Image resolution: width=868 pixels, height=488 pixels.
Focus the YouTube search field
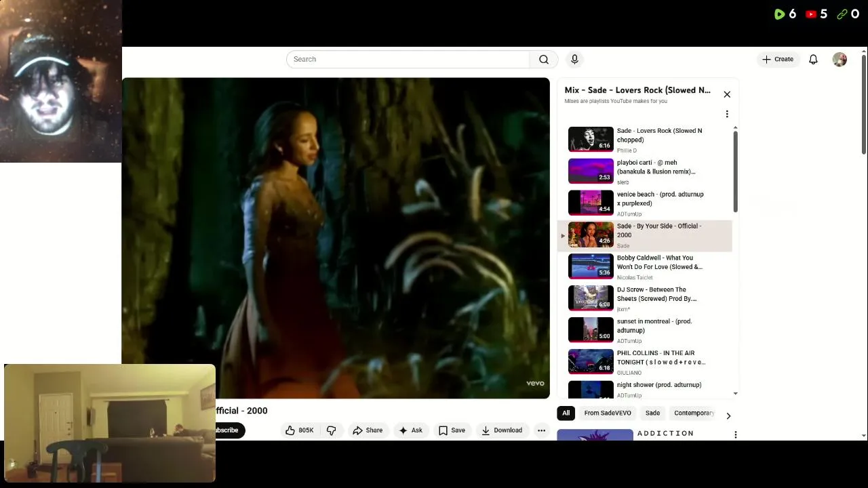(408, 60)
